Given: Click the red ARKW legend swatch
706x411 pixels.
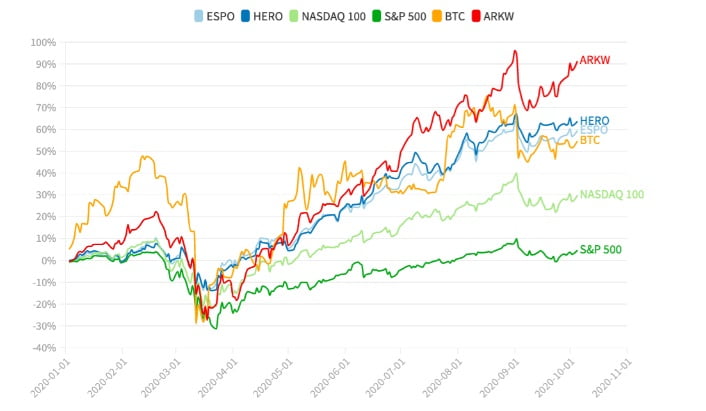Looking at the screenshot, I should (476, 16).
